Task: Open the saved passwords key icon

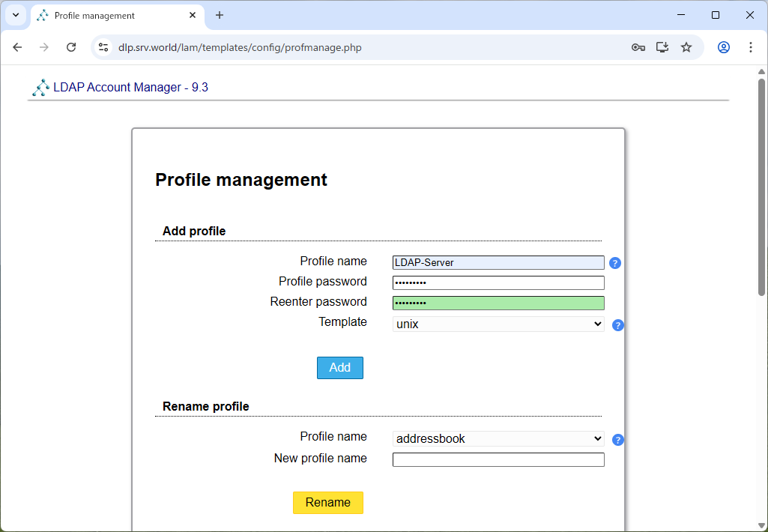Action: [x=638, y=47]
